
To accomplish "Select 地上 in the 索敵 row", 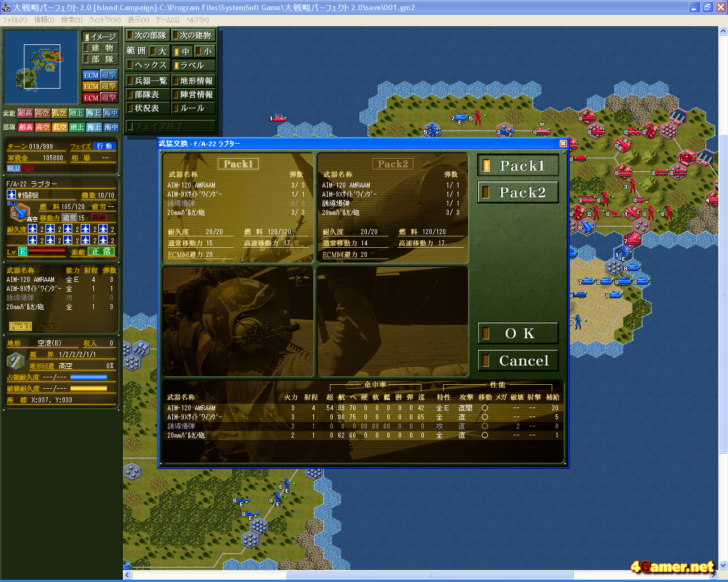I will (77, 113).
